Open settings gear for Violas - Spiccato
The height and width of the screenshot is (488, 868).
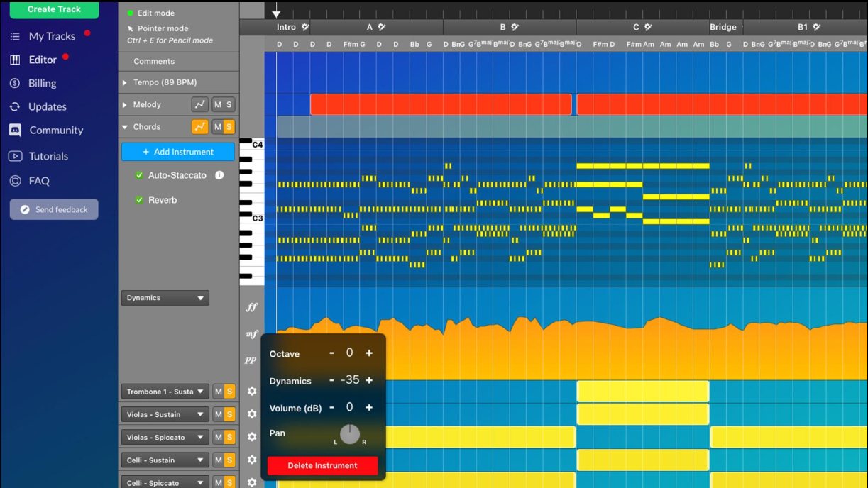(252, 437)
